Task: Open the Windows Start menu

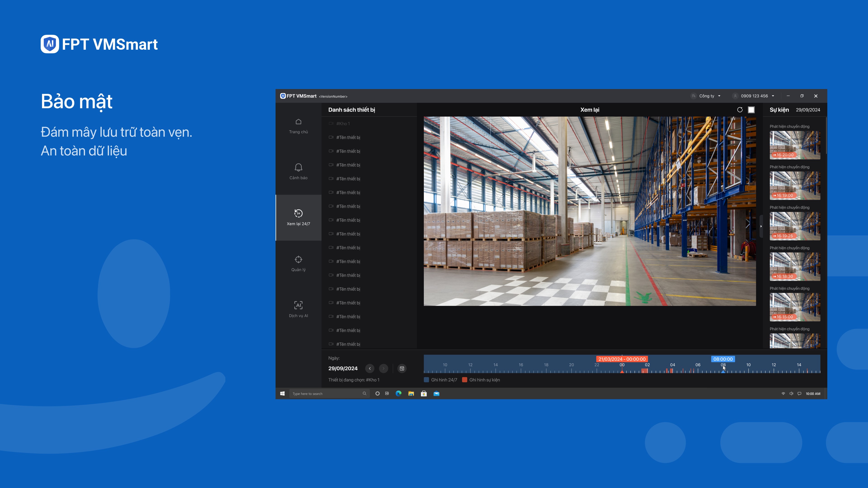Action: [282, 394]
